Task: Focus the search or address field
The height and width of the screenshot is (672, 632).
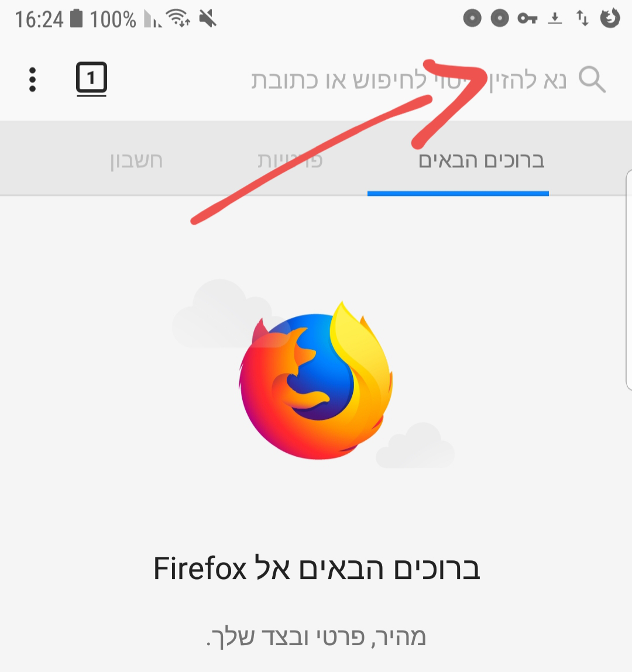Action: 408,80
